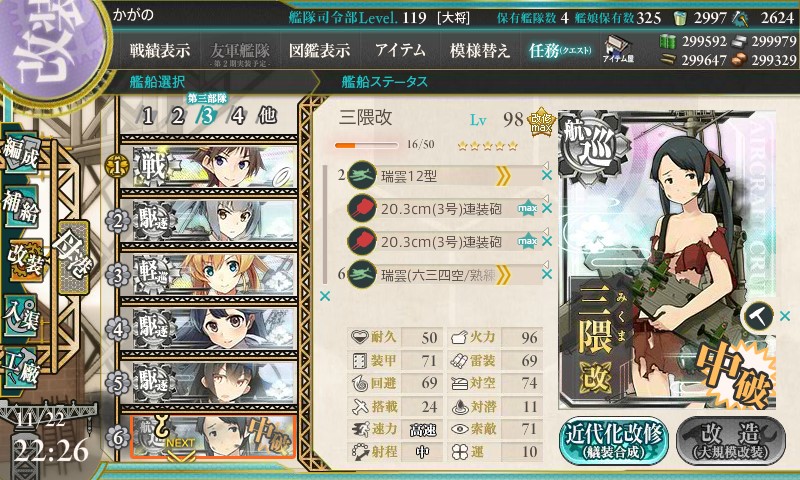The image size is (800, 480).
Task: Open the 入渠 (repair dock) side icon
Action: click(20, 317)
